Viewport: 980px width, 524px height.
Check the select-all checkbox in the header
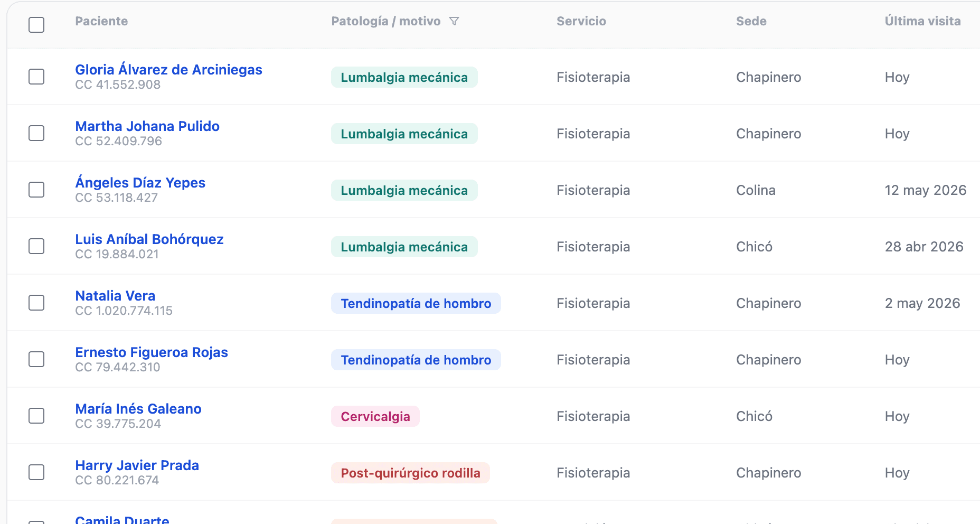tap(36, 25)
